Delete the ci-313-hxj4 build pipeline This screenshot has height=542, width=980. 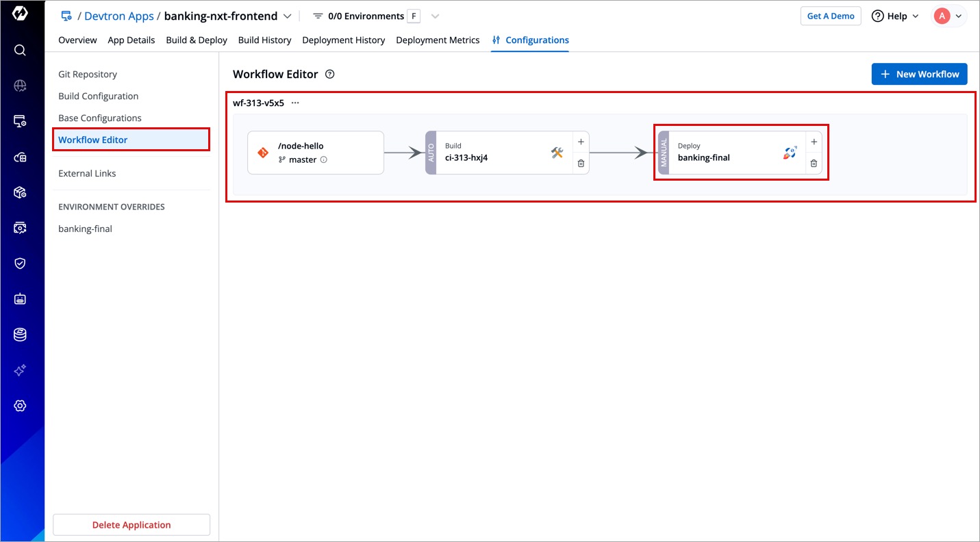[581, 164]
